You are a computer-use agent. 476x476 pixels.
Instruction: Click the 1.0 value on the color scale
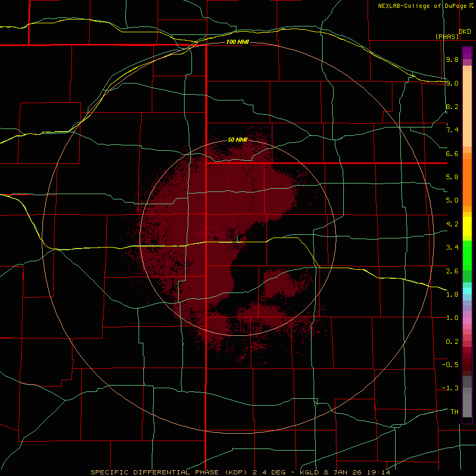coord(452,318)
